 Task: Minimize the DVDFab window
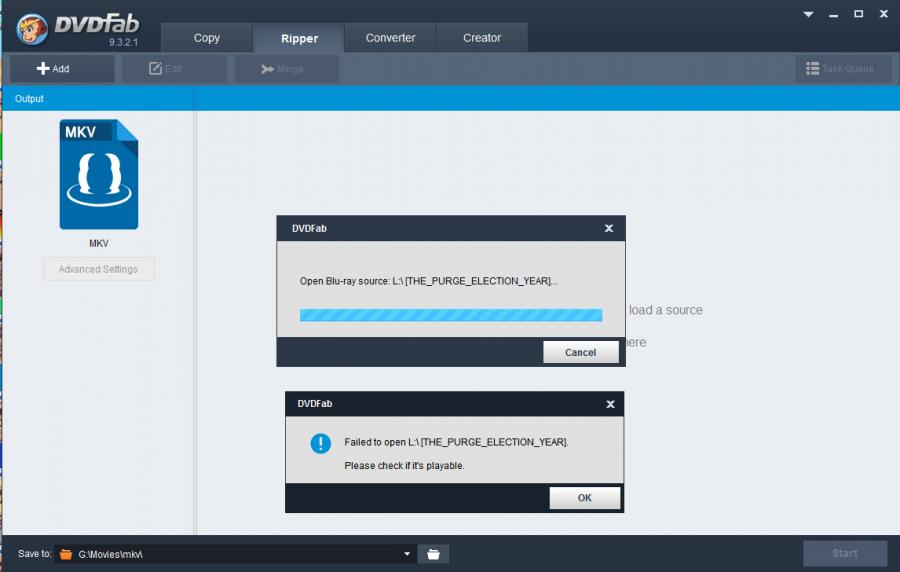[833, 14]
